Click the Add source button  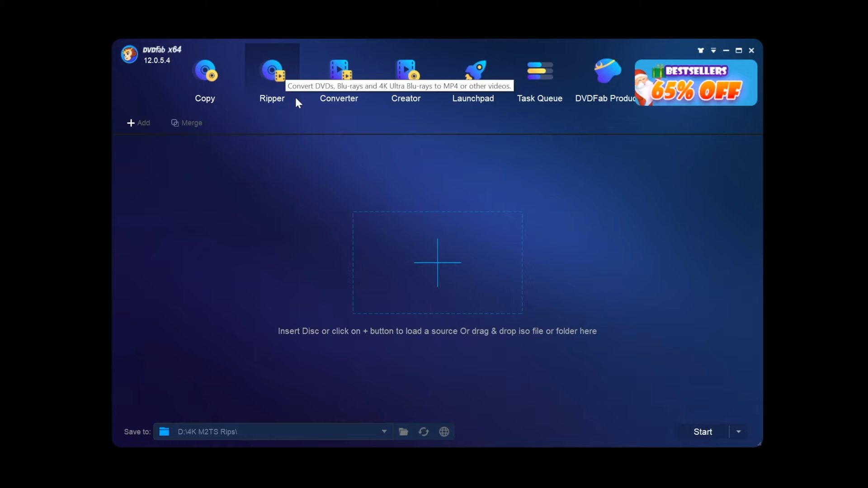[x=138, y=123]
